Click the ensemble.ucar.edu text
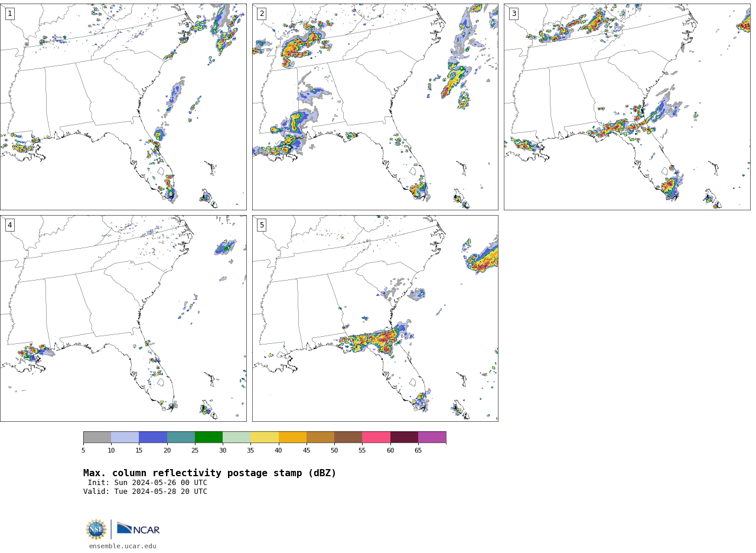 123,547
